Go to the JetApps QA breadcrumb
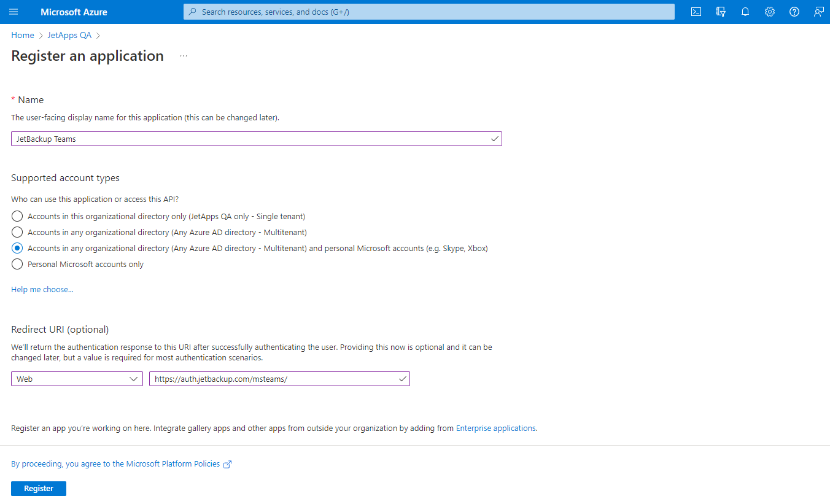830x504 pixels. pos(69,35)
